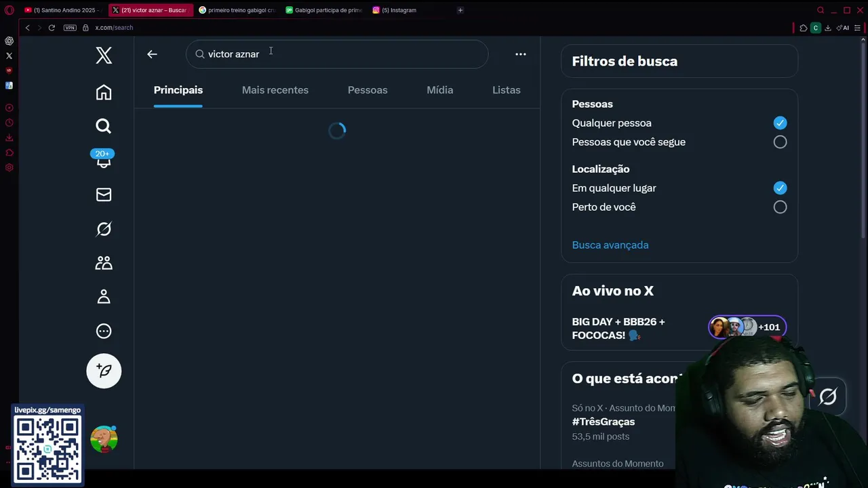Open Profile person icon
This screenshot has width=868, height=488.
click(x=104, y=297)
